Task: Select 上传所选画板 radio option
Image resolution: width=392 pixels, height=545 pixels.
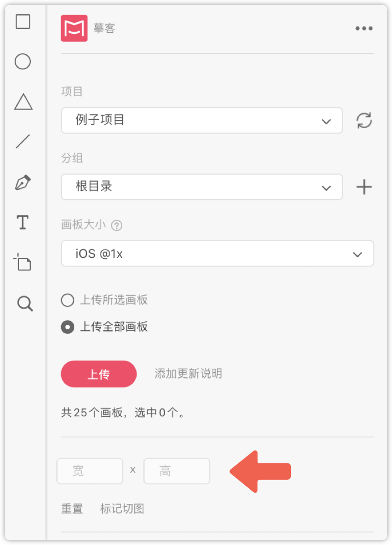Action: pyautogui.click(x=104, y=300)
